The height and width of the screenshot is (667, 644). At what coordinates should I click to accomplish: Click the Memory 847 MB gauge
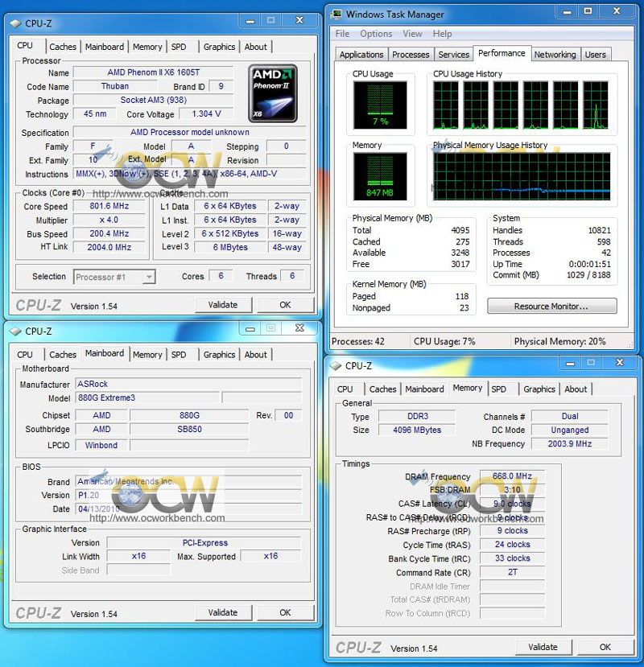pyautogui.click(x=380, y=176)
